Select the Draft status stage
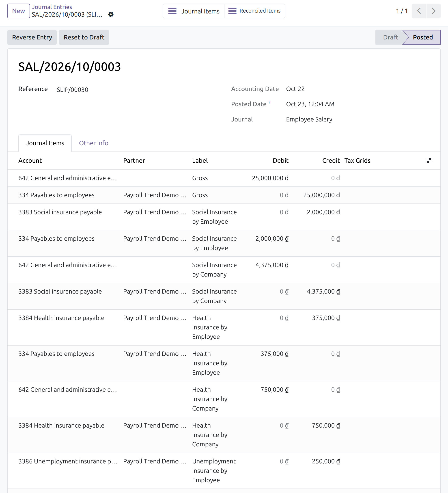This screenshot has width=448, height=493. [390, 37]
